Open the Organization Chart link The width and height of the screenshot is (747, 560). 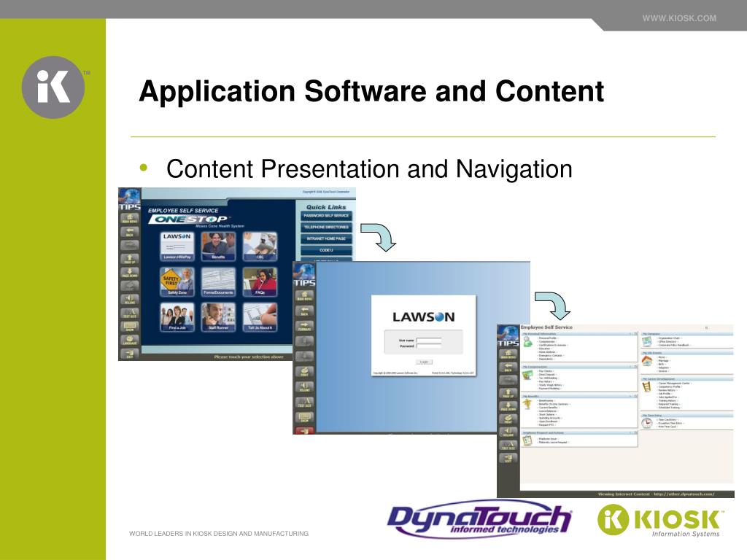pyautogui.click(x=670, y=338)
